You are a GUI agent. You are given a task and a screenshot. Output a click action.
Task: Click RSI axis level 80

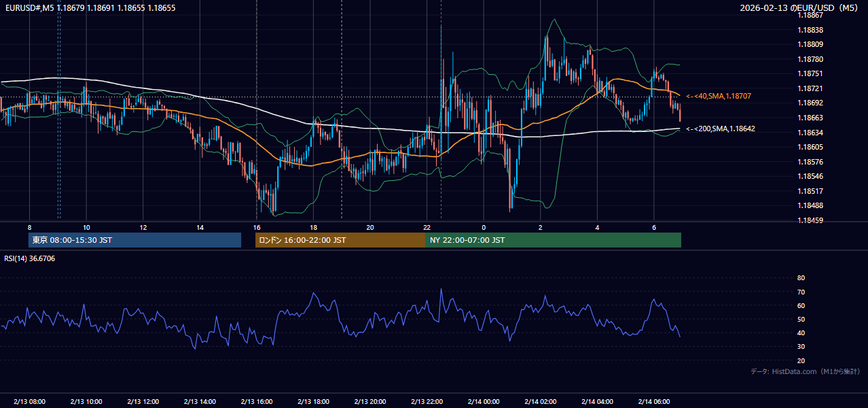pos(801,278)
